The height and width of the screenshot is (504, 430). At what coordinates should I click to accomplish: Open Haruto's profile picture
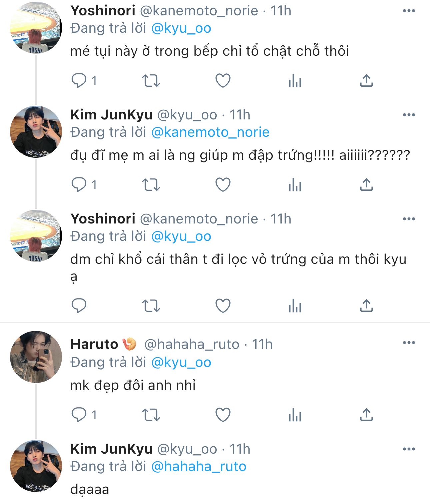36,357
